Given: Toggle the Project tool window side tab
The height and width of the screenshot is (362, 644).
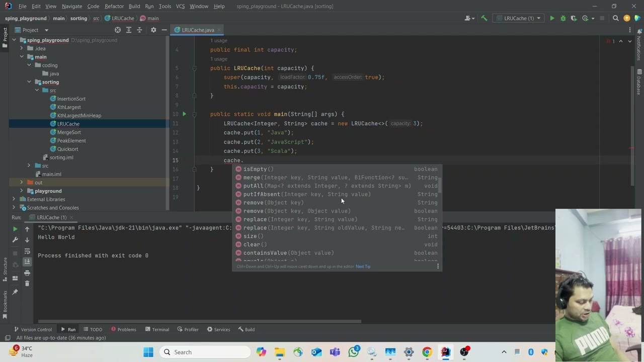Looking at the screenshot, I should [5, 38].
